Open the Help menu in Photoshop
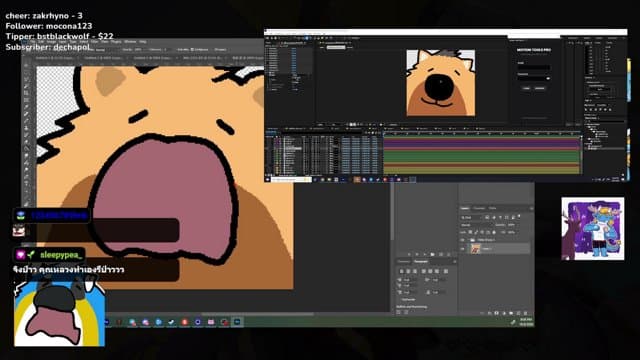 [142, 42]
